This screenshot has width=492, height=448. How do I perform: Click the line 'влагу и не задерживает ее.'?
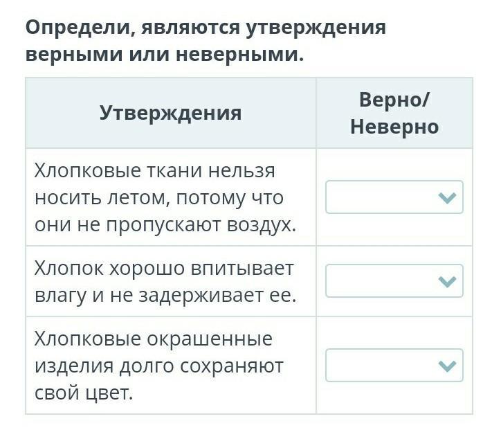click(x=165, y=296)
